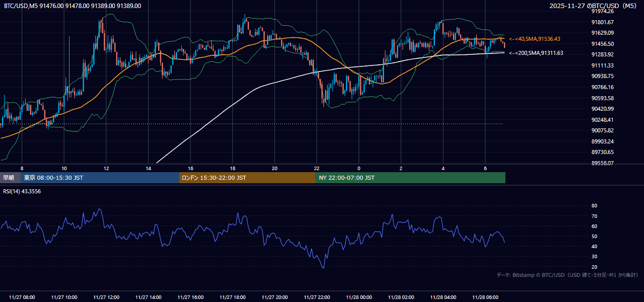Click price axis label 91456.50
Viewport: 644px width, 302px height.
click(x=602, y=44)
